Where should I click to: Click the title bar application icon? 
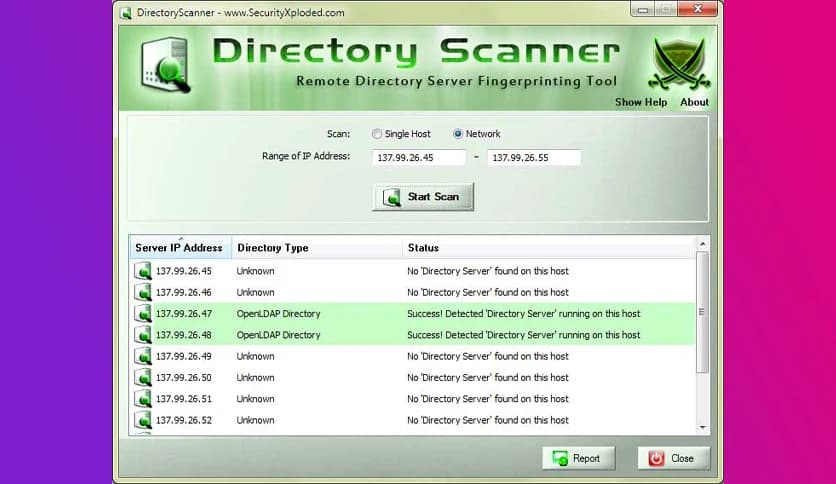click(x=126, y=13)
